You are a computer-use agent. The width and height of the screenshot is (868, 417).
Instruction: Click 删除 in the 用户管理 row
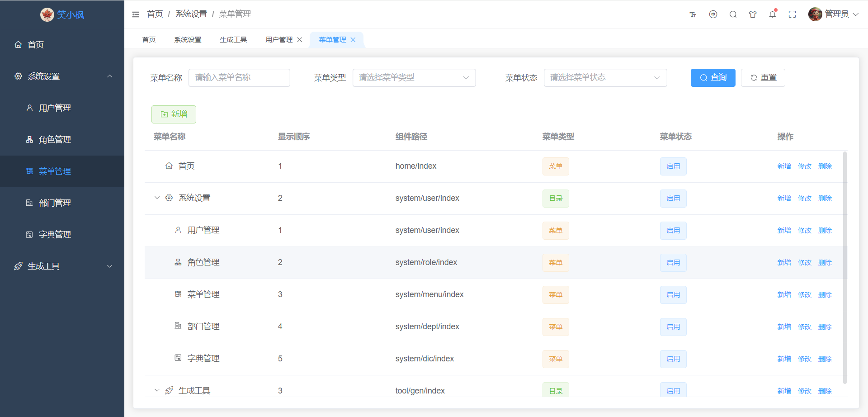(825, 231)
